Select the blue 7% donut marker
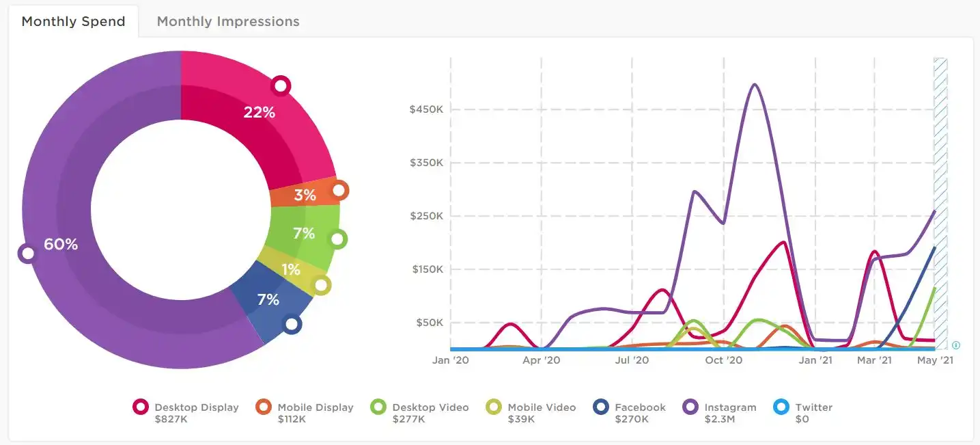The width and height of the screenshot is (980, 445). pos(292,324)
